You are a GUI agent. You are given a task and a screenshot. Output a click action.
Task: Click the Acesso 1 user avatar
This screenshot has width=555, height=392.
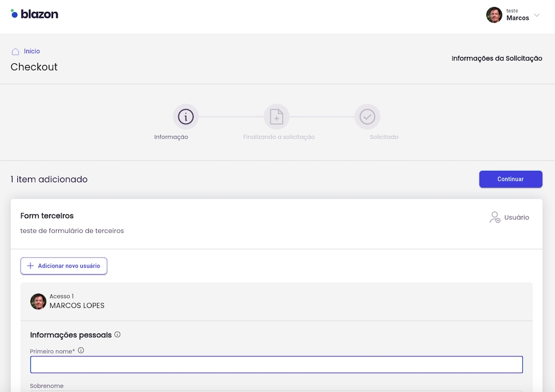pos(38,301)
